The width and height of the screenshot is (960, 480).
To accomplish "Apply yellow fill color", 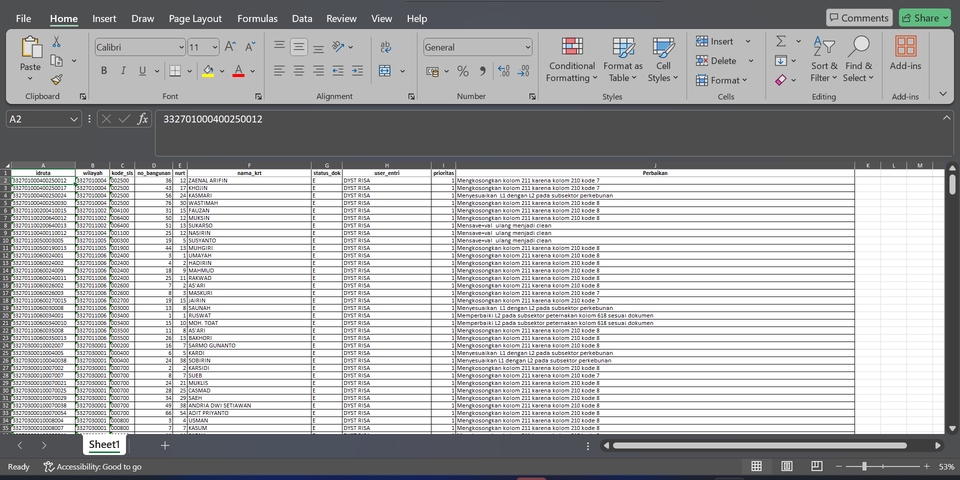I will (208, 71).
